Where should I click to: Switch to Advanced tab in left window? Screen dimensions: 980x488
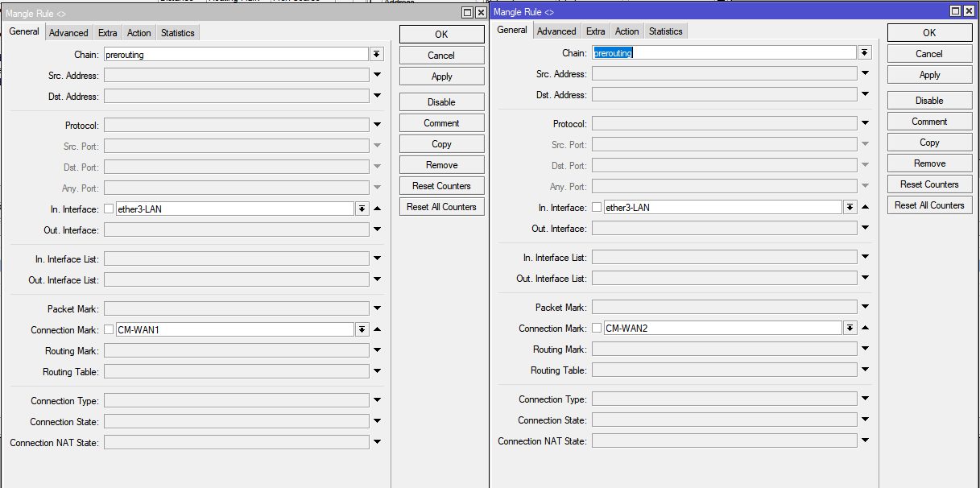coord(68,33)
